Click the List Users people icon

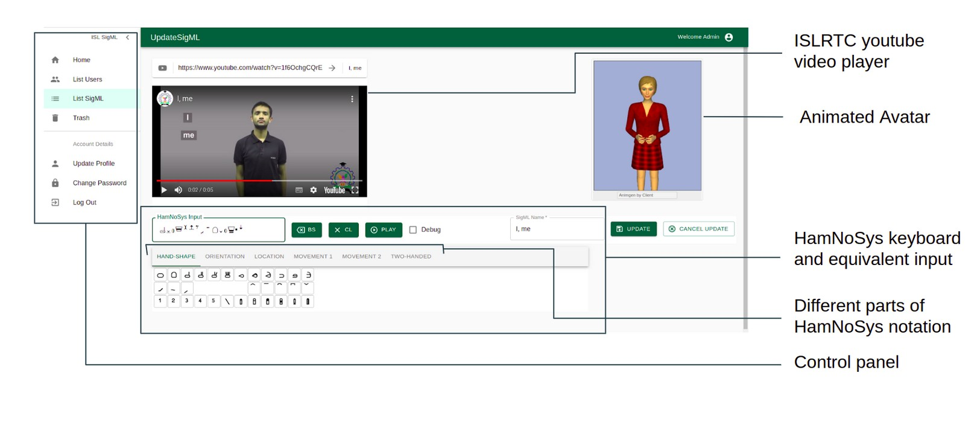(55, 79)
